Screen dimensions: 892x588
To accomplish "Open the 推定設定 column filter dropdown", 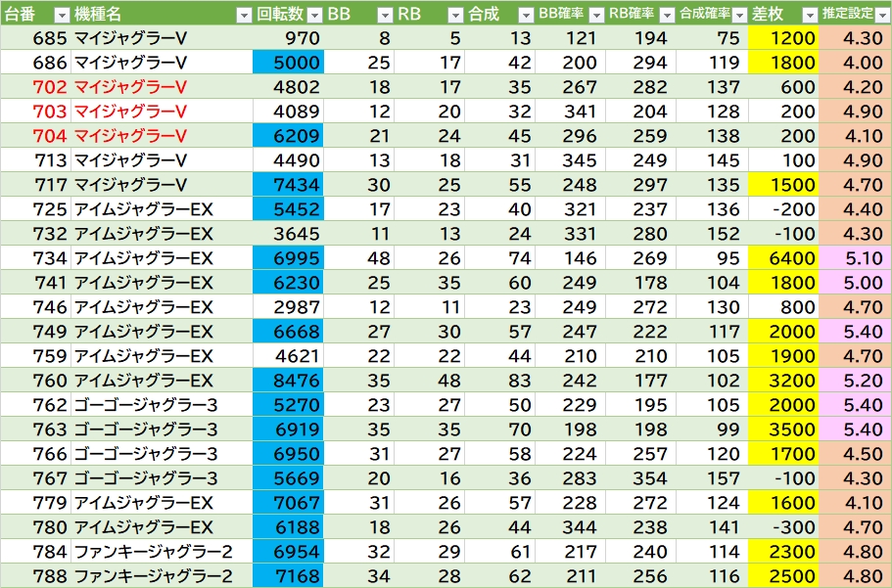I will point(883,15).
